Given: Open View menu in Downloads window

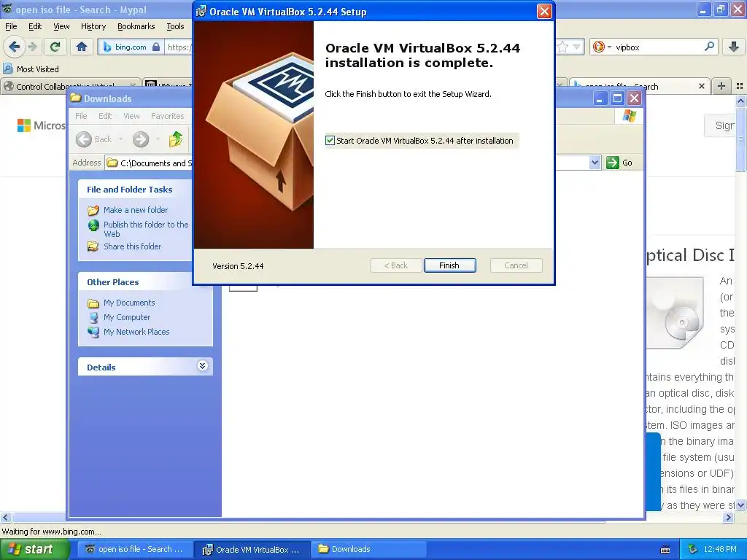Looking at the screenshot, I should coord(131,116).
